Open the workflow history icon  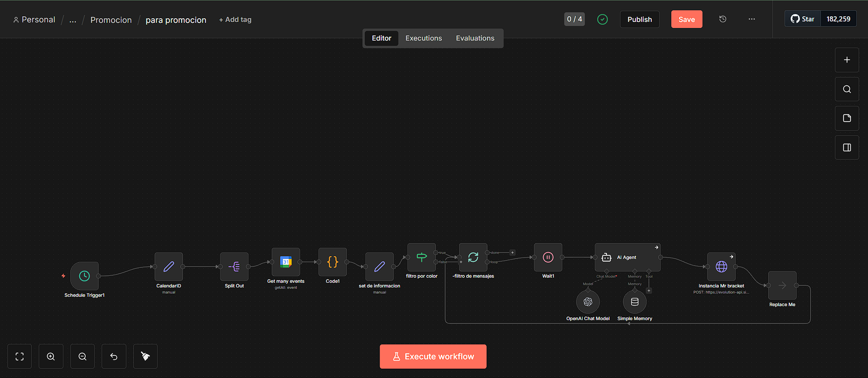coord(723,19)
